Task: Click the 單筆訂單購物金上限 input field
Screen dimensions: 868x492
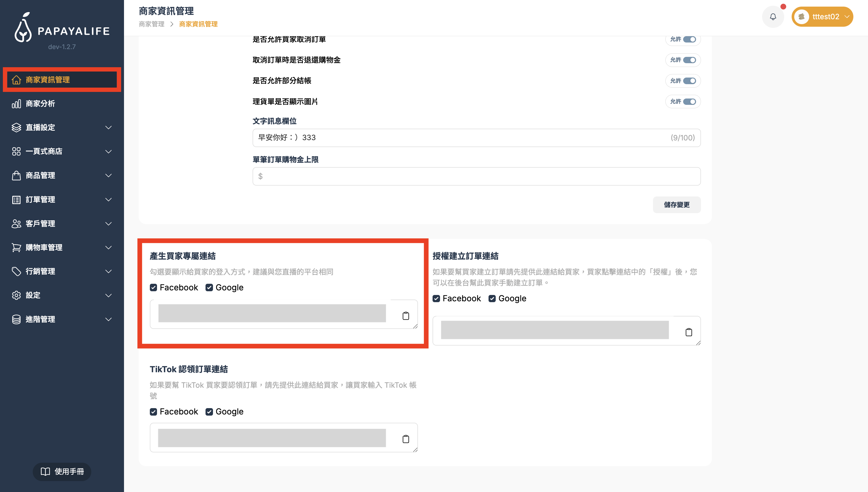Action: (476, 176)
